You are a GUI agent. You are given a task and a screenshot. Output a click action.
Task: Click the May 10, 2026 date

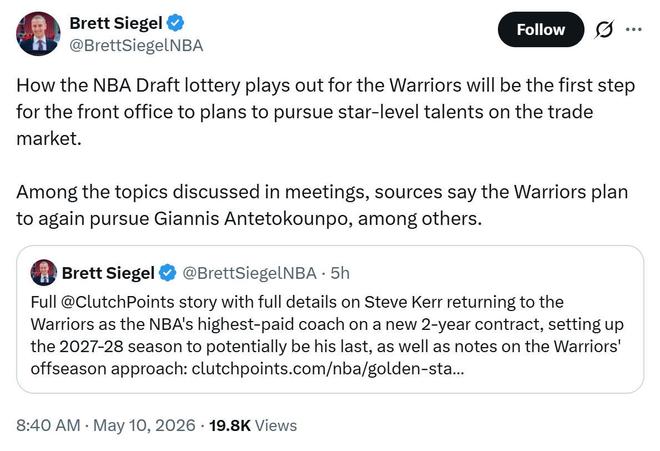(144, 425)
